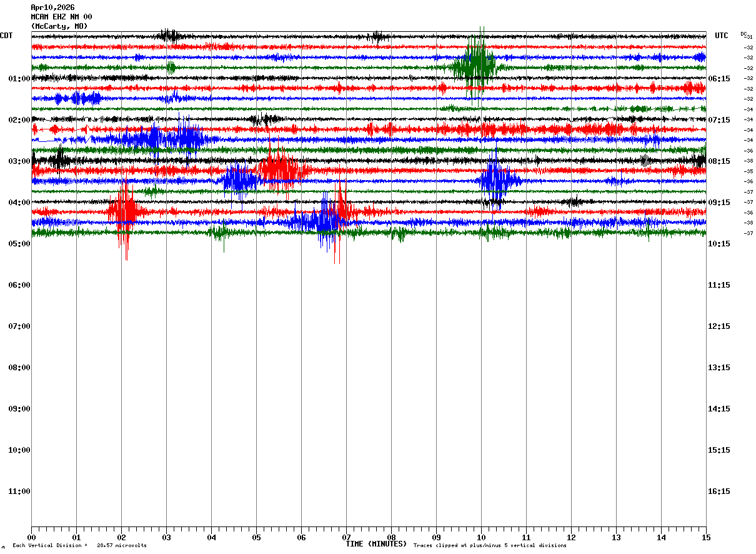756x554 pixels.
Task: Select the 09:00 CDT time label
Action: click(x=19, y=409)
